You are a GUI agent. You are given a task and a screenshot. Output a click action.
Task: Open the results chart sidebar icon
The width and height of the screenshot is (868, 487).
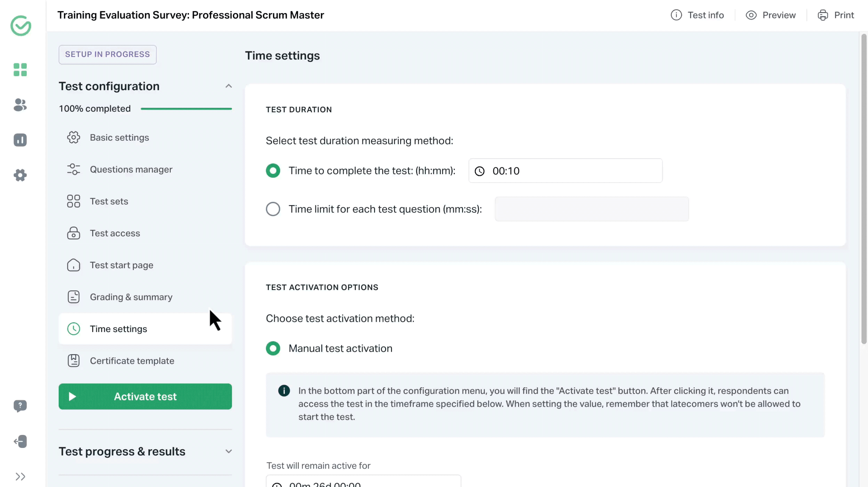pos(20,140)
